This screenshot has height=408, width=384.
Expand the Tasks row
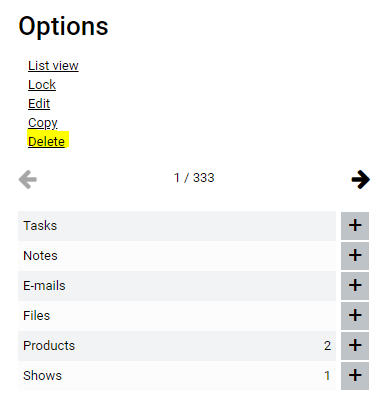[177, 226]
